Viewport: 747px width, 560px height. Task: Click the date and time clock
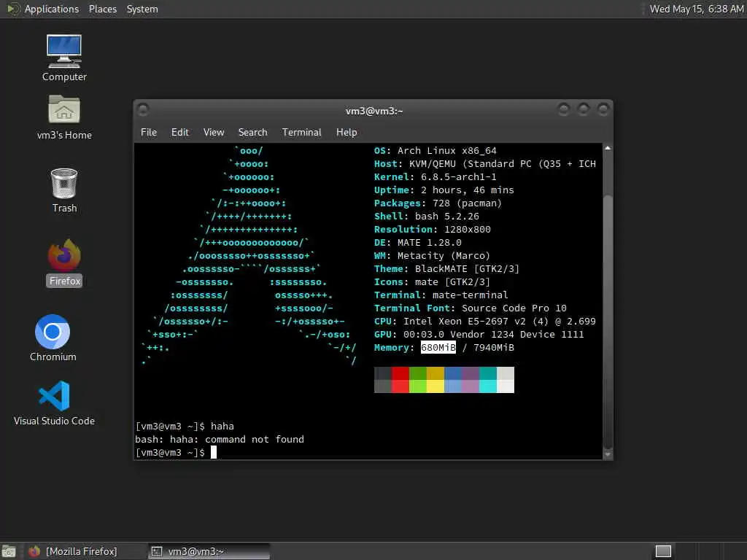click(697, 9)
